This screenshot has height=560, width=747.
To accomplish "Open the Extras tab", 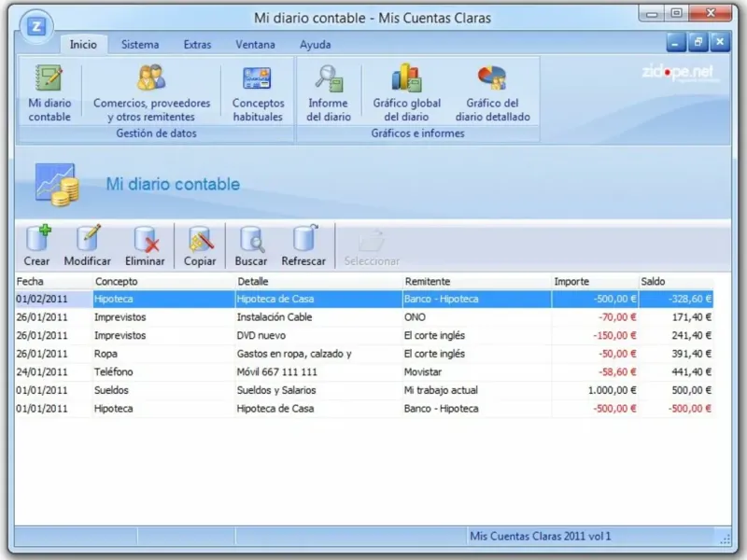I will point(197,45).
